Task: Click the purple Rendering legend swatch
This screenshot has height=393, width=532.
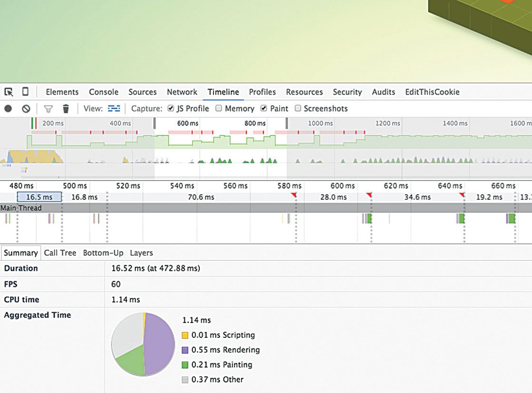Action: tap(185, 350)
